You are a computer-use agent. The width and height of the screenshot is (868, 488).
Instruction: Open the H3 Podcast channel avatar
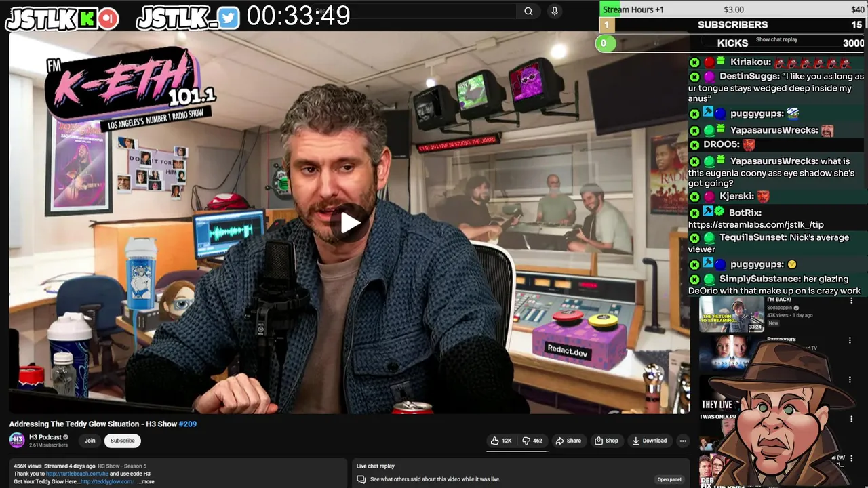[x=17, y=441]
